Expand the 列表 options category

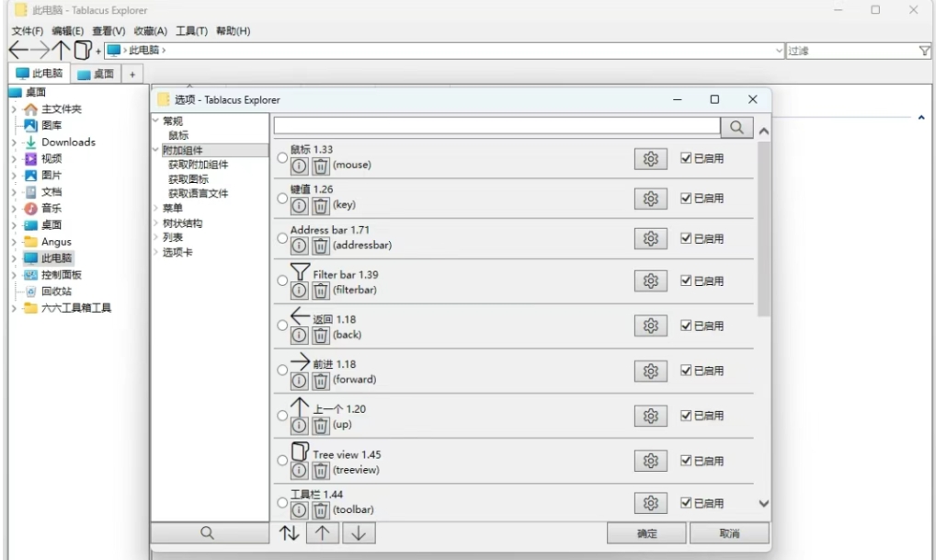pyautogui.click(x=156, y=237)
